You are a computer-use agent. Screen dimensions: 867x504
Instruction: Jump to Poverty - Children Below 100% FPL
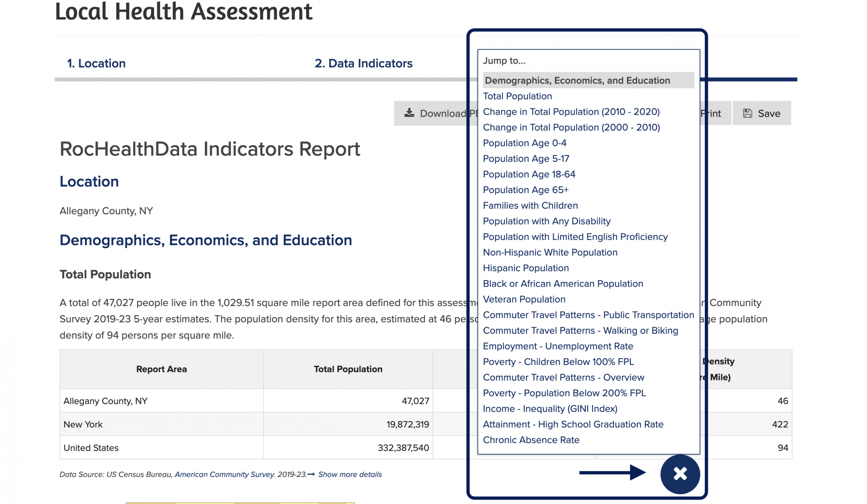tap(558, 362)
